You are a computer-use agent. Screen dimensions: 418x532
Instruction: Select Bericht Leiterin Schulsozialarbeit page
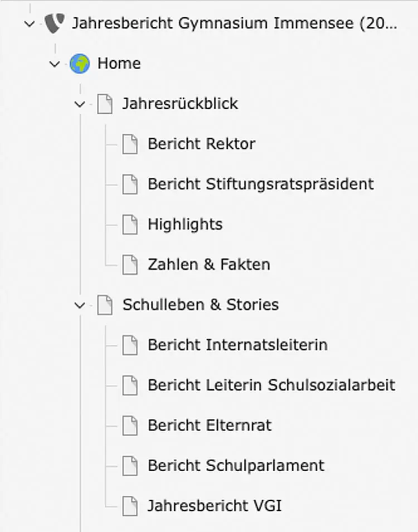tap(271, 385)
